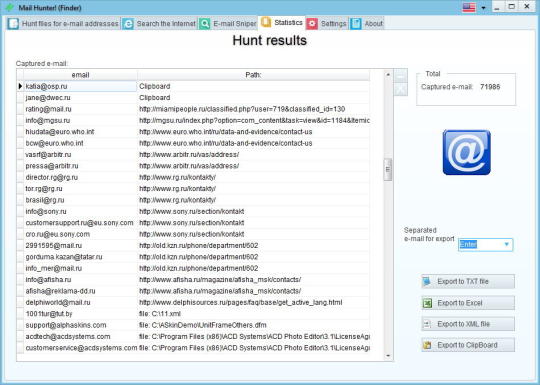Viewport: 540px width, 385px height.
Task: Click the XML icon on export button
Action: pos(427,324)
